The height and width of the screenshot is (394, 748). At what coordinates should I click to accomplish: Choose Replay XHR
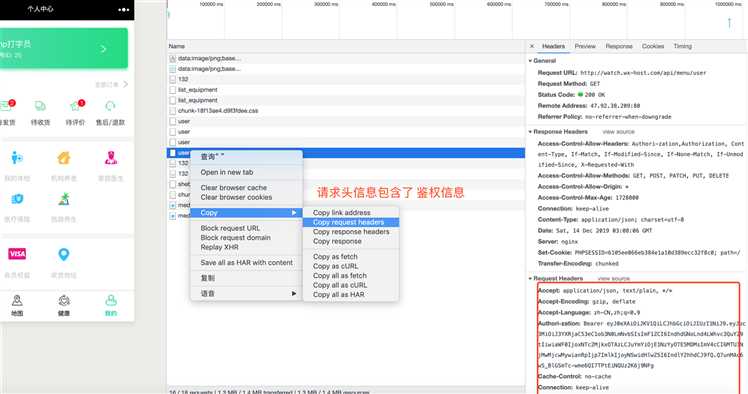(x=246, y=247)
